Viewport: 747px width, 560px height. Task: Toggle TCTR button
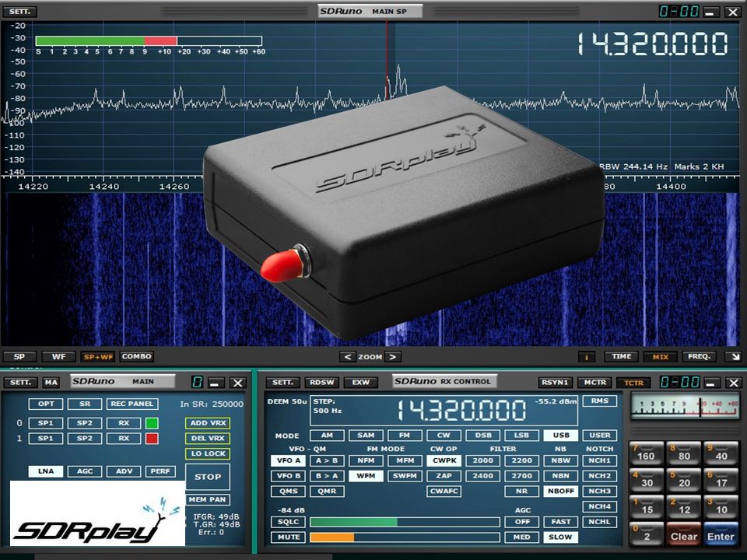[633, 383]
